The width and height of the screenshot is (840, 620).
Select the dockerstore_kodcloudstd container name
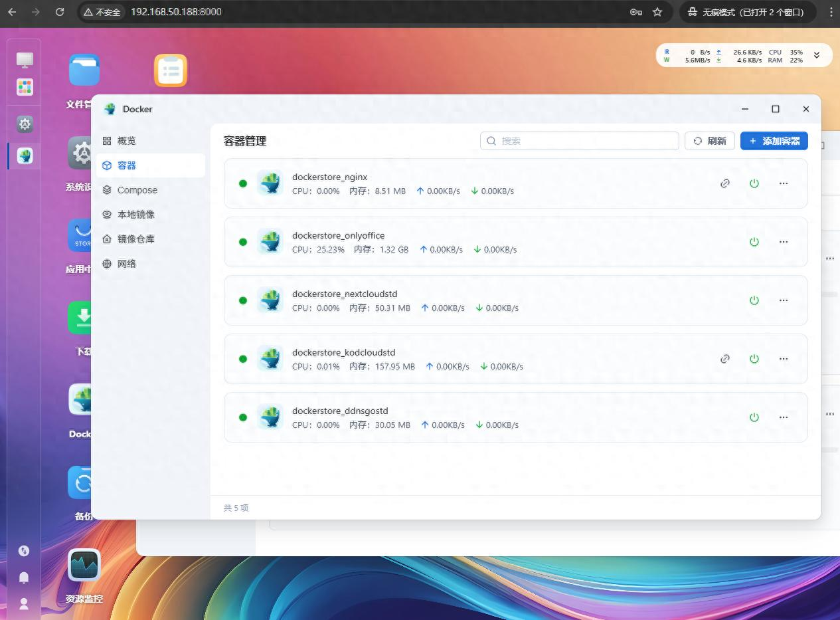coord(344,353)
